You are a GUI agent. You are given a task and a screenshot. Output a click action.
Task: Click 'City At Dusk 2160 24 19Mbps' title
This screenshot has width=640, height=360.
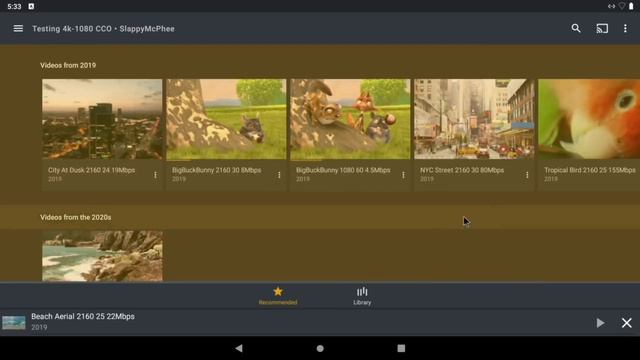pos(91,170)
